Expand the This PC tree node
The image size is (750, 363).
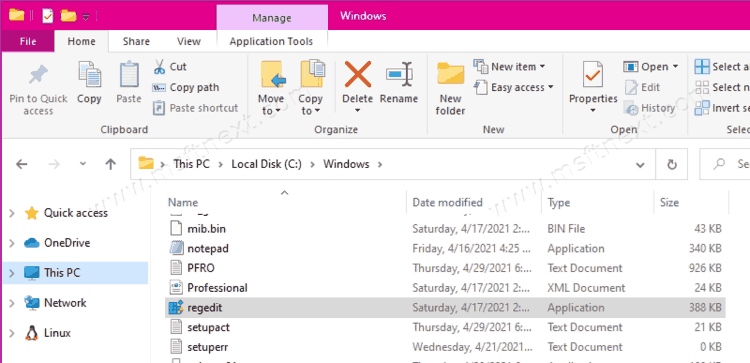pyautogui.click(x=12, y=274)
